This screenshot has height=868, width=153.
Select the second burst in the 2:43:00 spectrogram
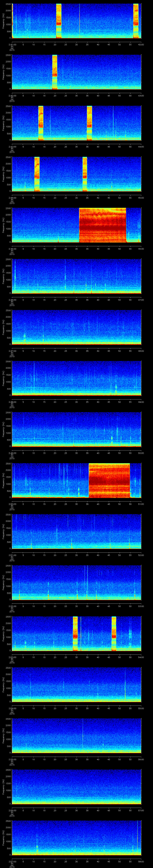tap(89, 123)
